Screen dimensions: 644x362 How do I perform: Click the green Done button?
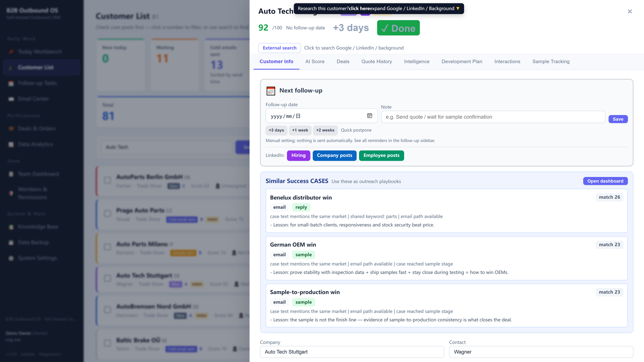(x=398, y=28)
